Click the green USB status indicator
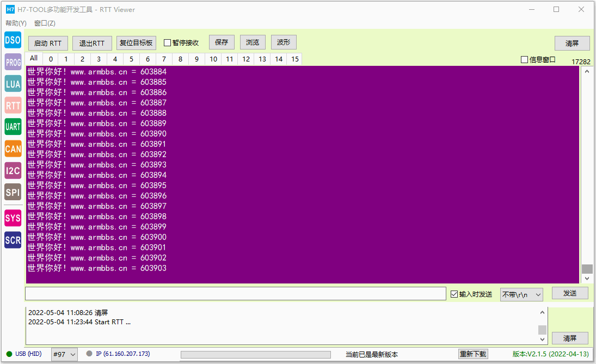This screenshot has width=596, height=364. [9, 354]
